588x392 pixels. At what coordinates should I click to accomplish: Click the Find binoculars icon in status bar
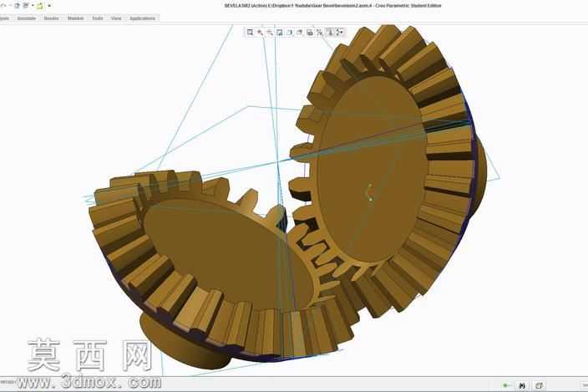pos(522,385)
